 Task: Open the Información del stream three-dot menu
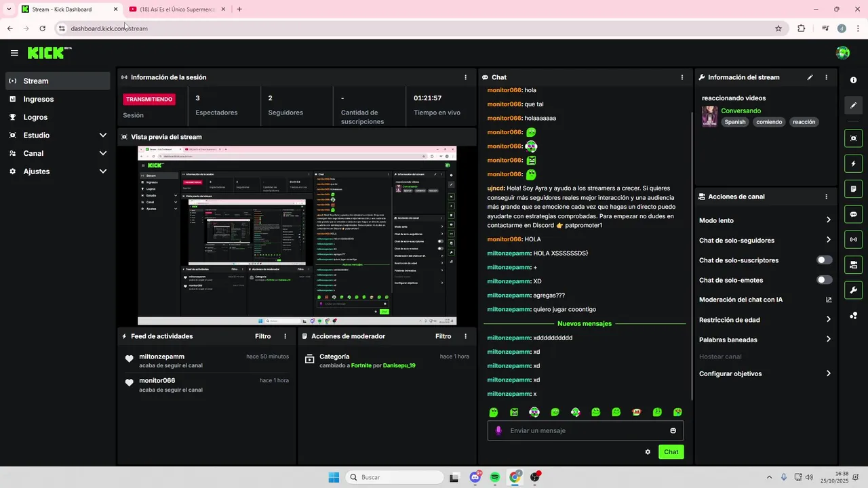(x=826, y=77)
